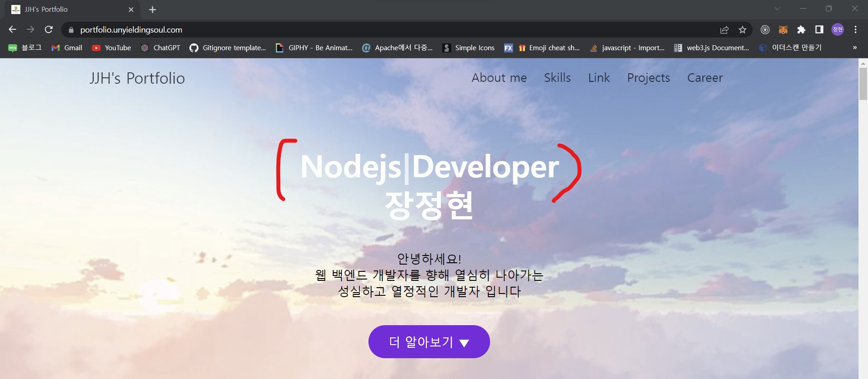Click the browser forward arrow
The height and width of the screenshot is (379, 868).
(x=30, y=29)
